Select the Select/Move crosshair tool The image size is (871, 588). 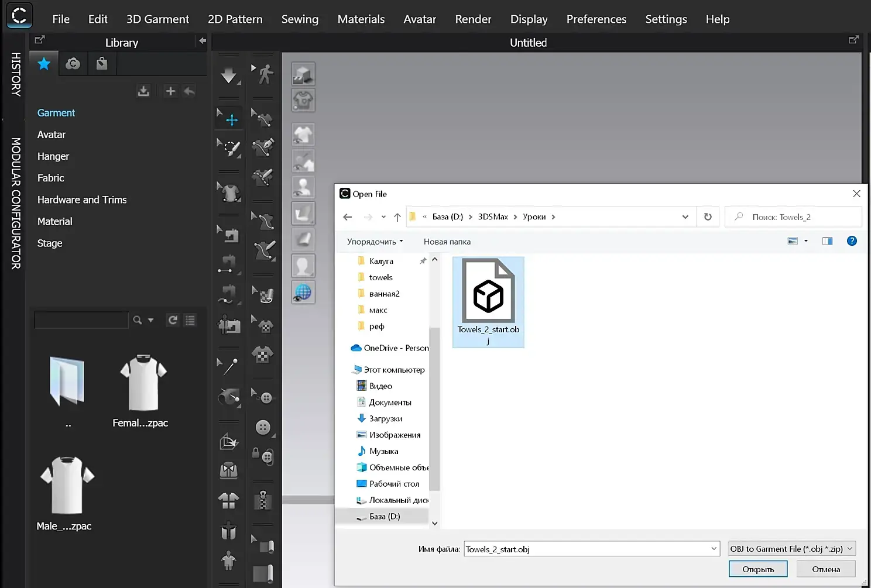pos(232,120)
